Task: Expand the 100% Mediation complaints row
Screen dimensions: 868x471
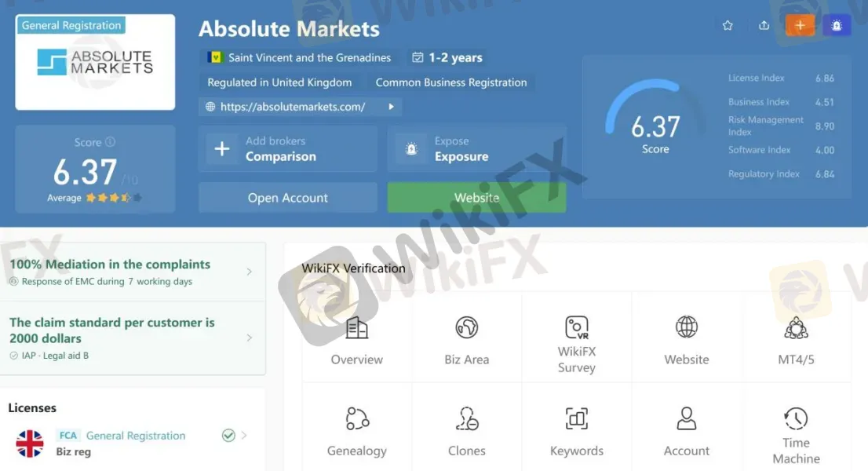Action: [133, 272]
